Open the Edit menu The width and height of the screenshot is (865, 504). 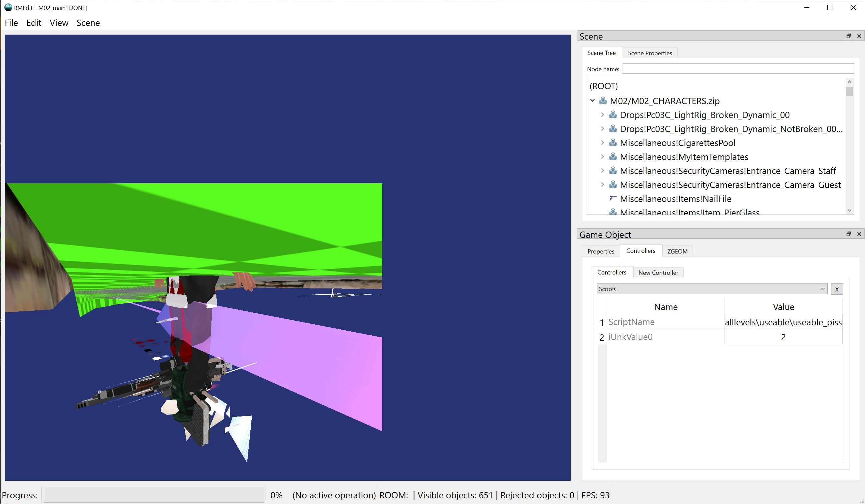34,23
